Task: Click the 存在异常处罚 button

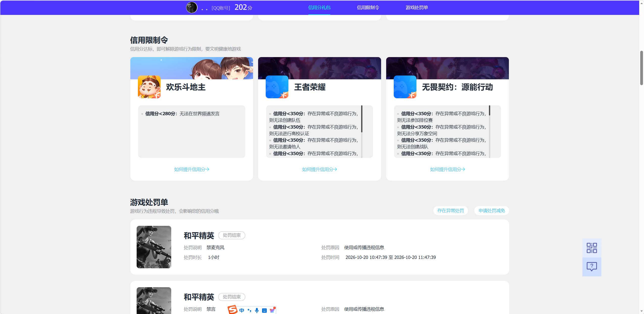Action: (x=451, y=211)
